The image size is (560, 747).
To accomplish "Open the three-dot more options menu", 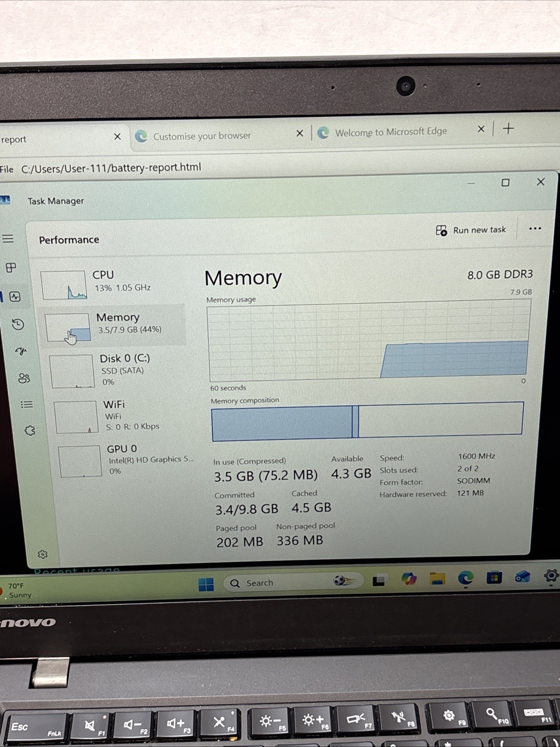I will [x=535, y=228].
